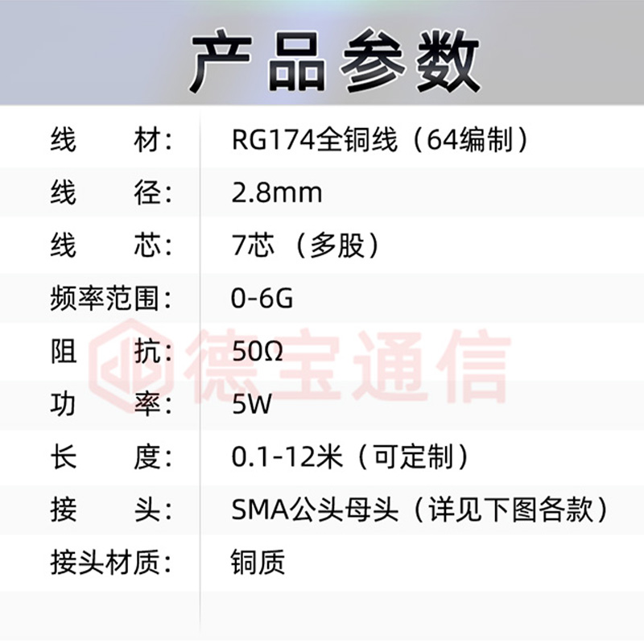Image resolution: width=644 pixels, height=644 pixels.
Task: Click the 5W power value
Action: click(252, 404)
